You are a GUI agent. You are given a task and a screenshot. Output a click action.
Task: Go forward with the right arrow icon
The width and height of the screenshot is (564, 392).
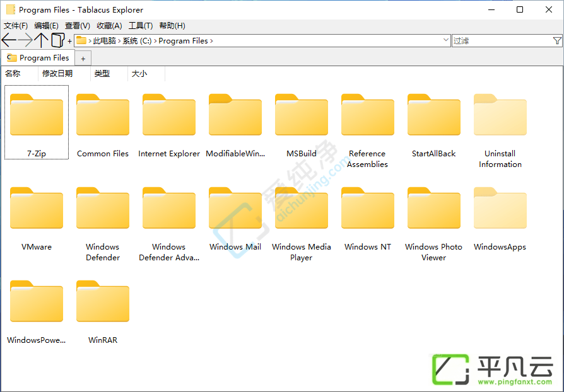pos(25,40)
